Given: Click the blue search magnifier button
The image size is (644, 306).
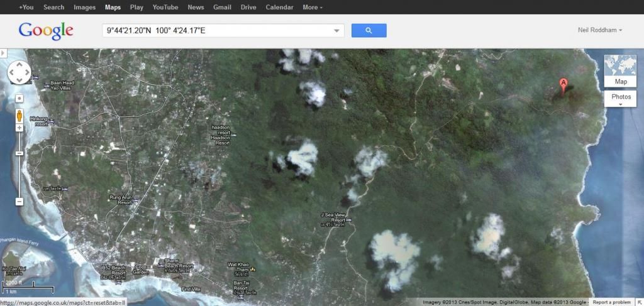Looking at the screenshot, I should 369,30.
